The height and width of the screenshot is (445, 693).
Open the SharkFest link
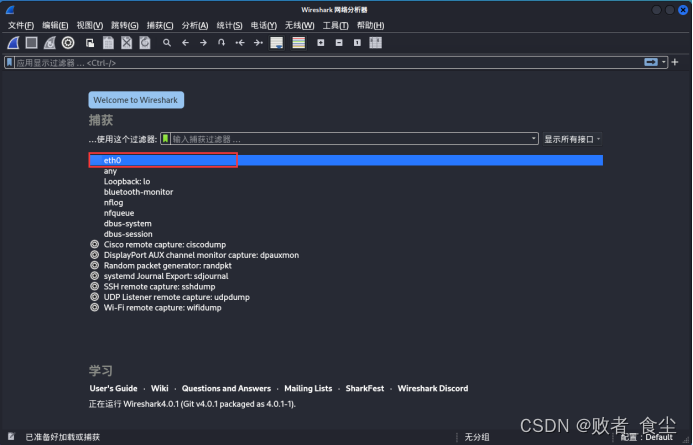365,388
